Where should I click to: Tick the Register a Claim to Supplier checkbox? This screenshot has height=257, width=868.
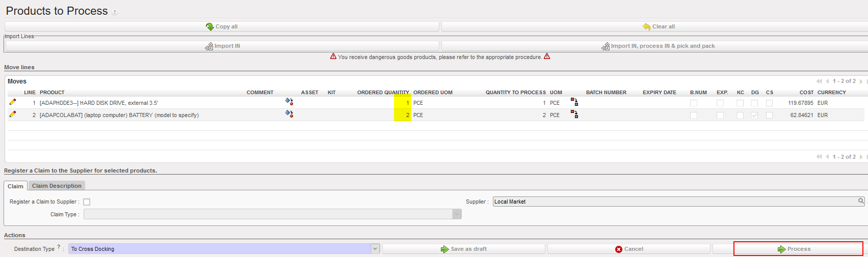(x=87, y=202)
